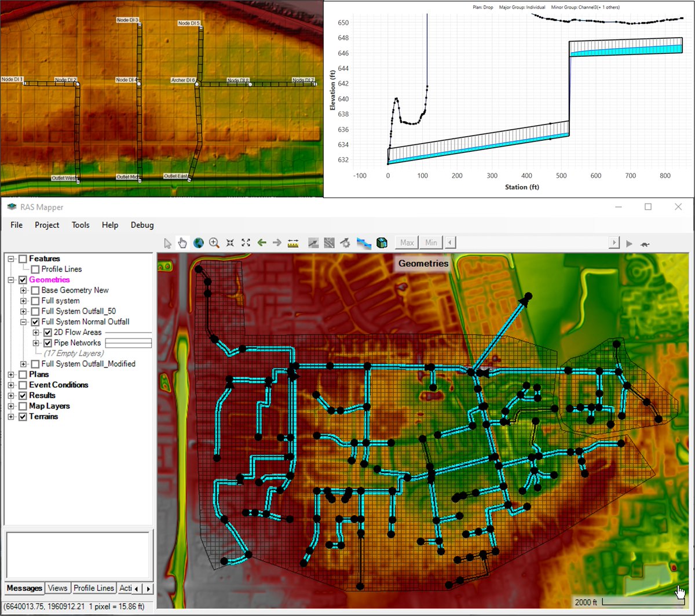Screen dimensions: 695x616
Task: Click the gear options toolbar icon
Action: [345, 243]
